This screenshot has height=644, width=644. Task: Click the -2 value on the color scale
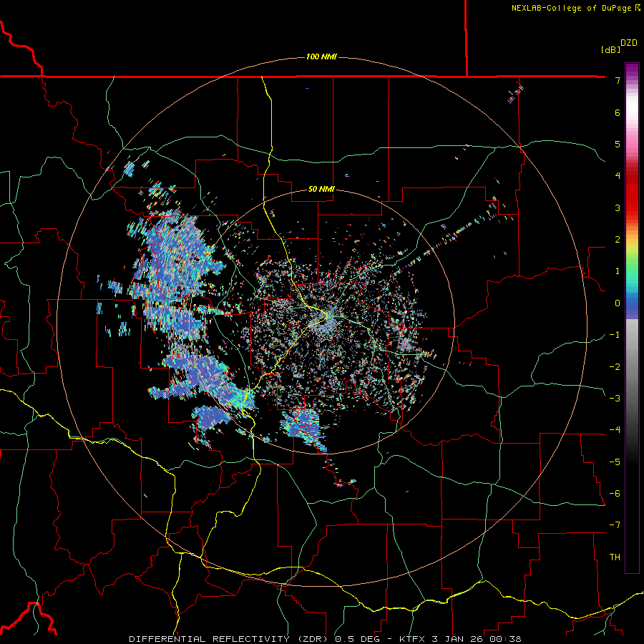pyautogui.click(x=615, y=366)
